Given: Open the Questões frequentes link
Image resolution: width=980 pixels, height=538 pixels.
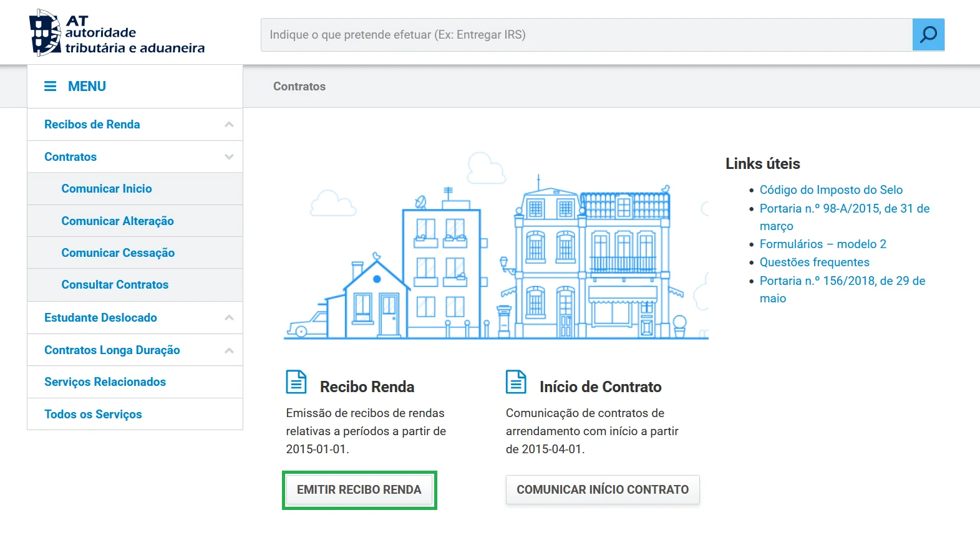Looking at the screenshot, I should [814, 262].
